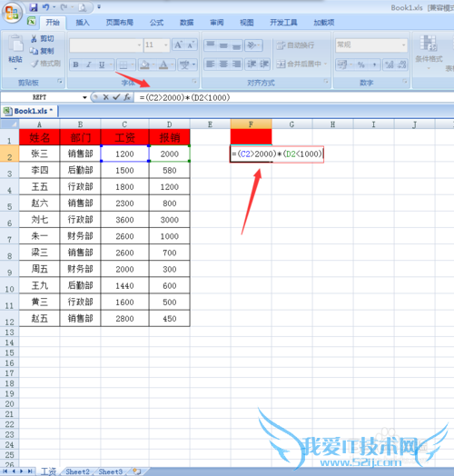Open Insert Function (fx) dialog
The height and width of the screenshot is (476, 454).
coord(127,97)
